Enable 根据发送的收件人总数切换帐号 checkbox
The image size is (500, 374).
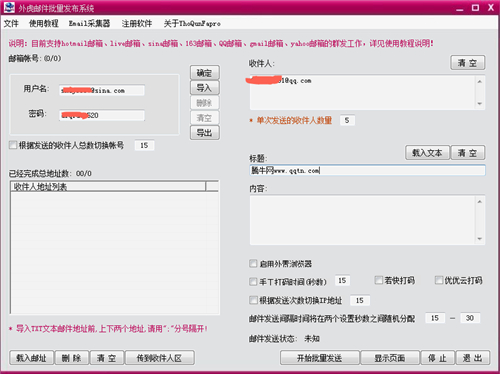coord(13,145)
